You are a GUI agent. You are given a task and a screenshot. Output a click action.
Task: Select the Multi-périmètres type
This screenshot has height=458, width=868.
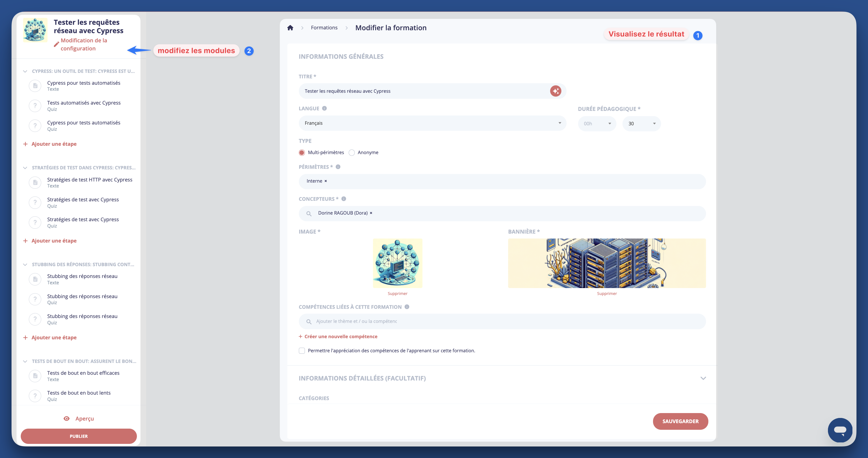(302, 153)
